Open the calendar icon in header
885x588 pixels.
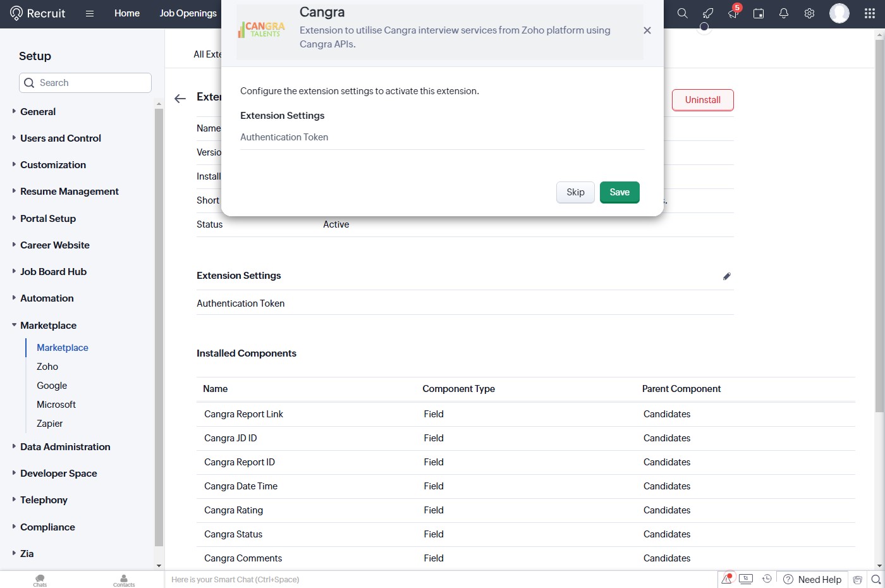759,13
